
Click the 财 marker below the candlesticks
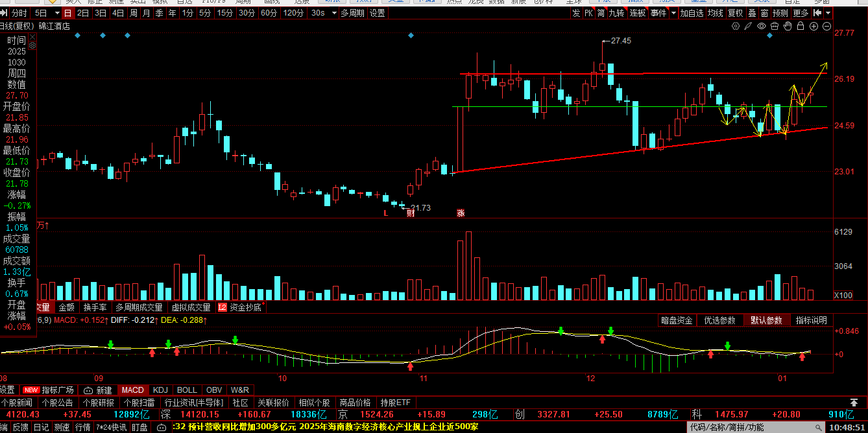pos(410,213)
